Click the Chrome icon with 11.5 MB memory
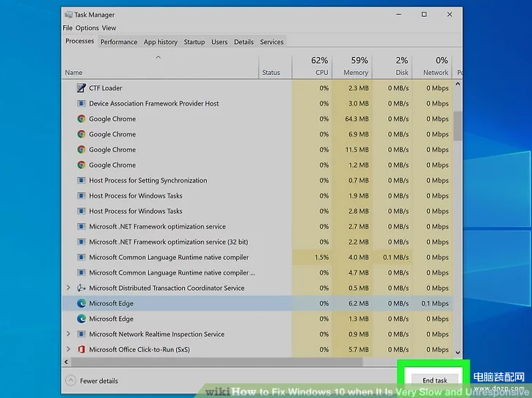 tap(81, 149)
